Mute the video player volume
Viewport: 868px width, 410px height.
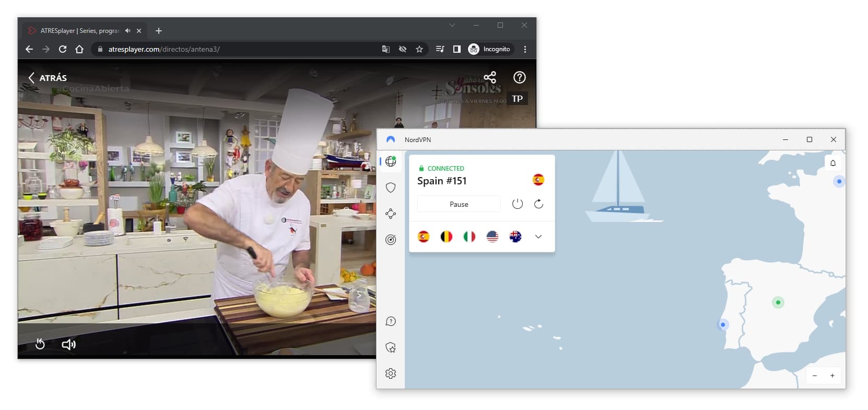[x=68, y=344]
